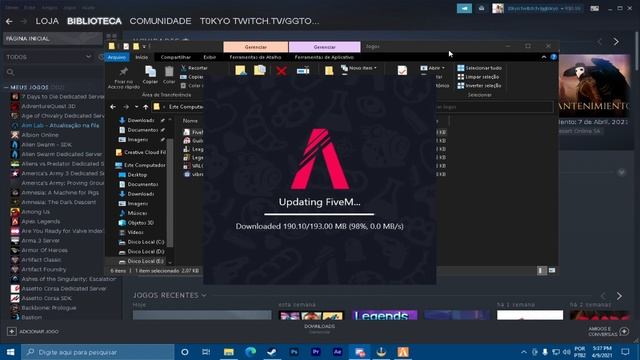640x360 pixels.
Task: Select Creative Cloud Files in Explorer tree
Action: [141, 152]
